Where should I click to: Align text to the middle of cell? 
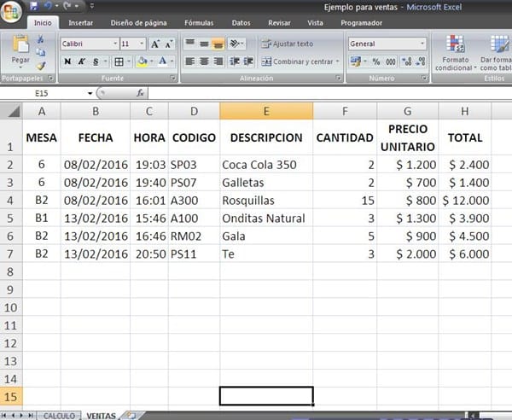click(x=205, y=44)
